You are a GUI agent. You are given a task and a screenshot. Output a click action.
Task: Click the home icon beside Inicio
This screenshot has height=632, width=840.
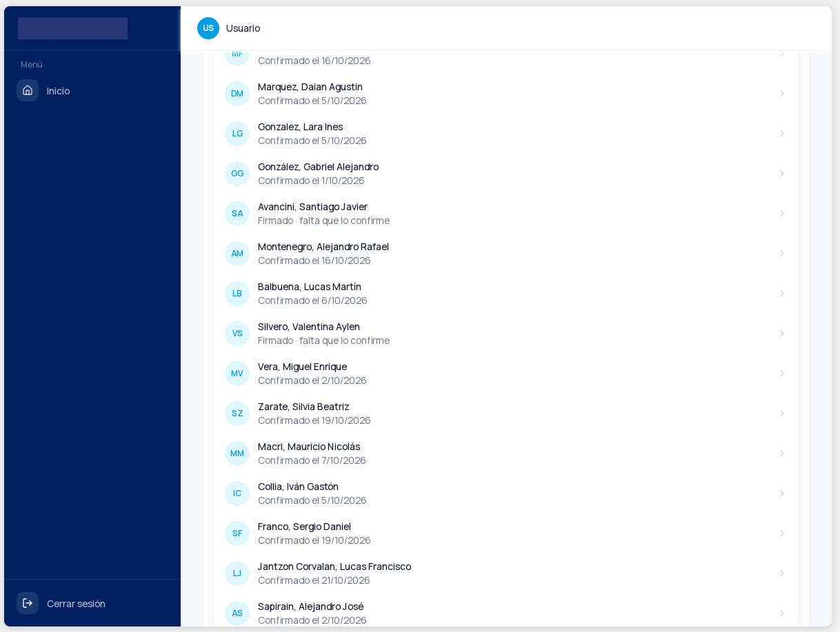point(28,90)
